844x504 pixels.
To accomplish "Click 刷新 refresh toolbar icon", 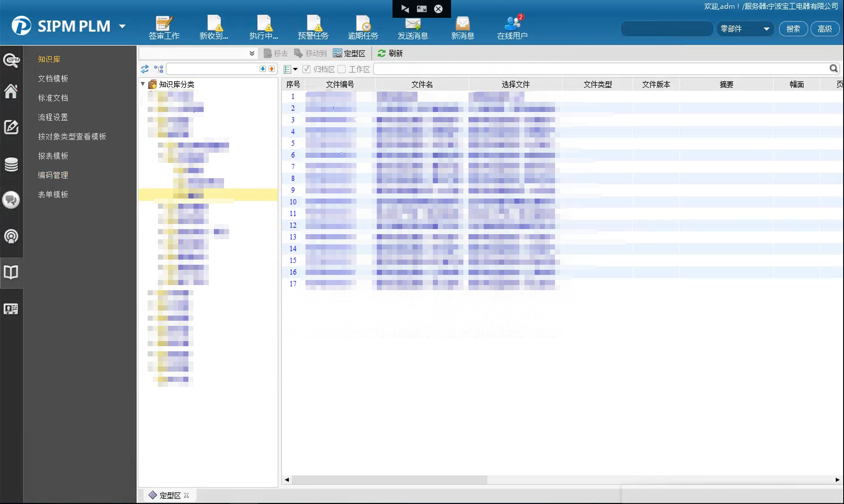I will [x=390, y=53].
